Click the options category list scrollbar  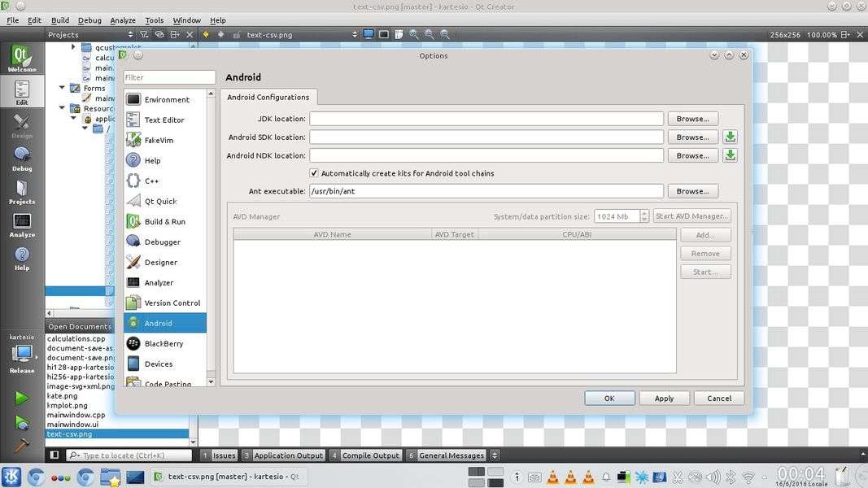[x=211, y=238]
